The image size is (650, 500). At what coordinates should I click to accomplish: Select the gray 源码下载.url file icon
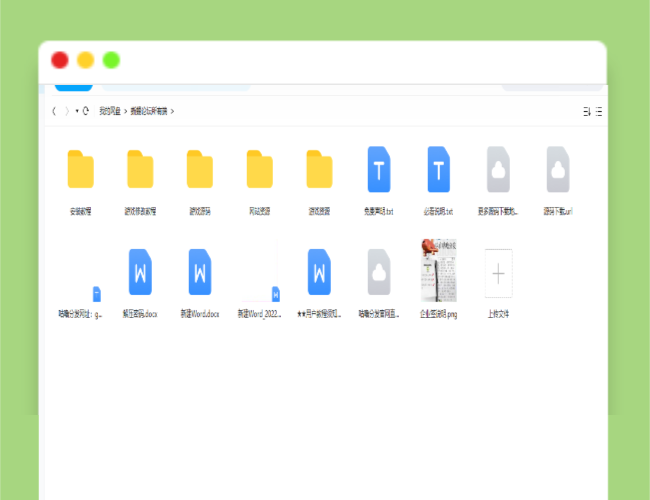pyautogui.click(x=558, y=169)
